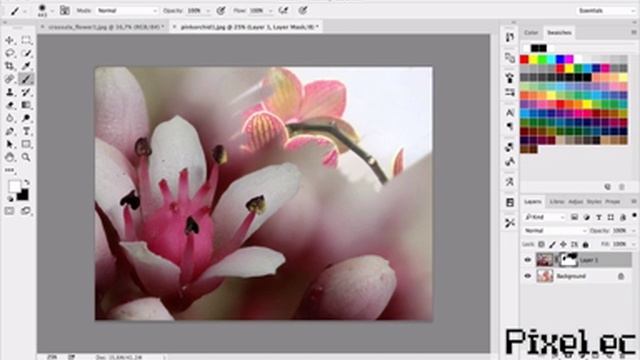Screen dimensions: 640x360
Task: Select the Path Selection tool
Action: point(10,144)
